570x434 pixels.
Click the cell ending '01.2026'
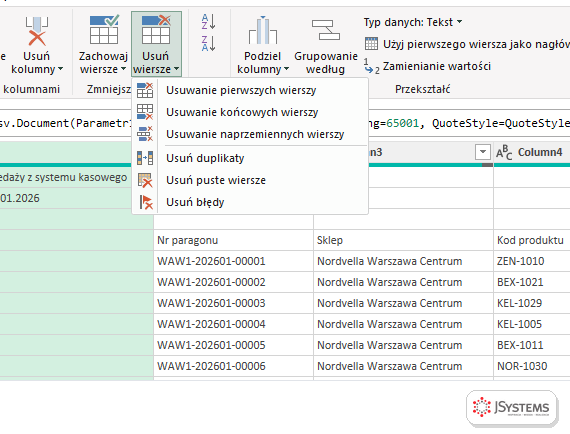(66, 198)
